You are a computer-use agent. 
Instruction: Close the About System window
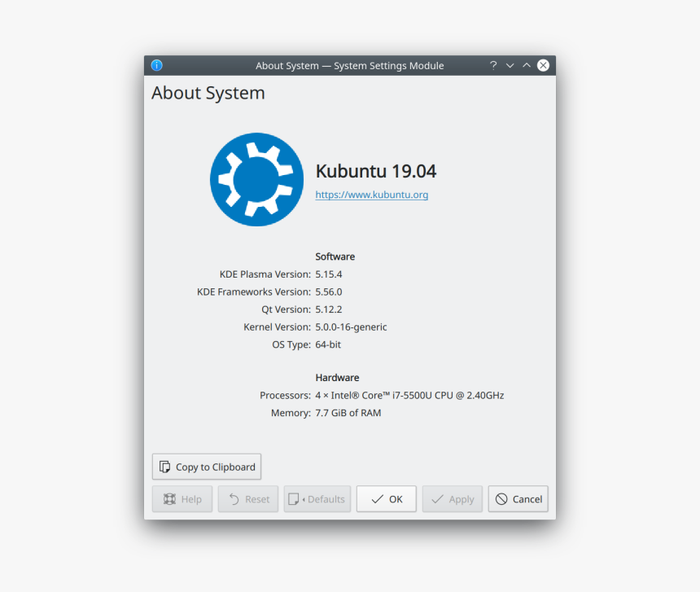tap(543, 65)
